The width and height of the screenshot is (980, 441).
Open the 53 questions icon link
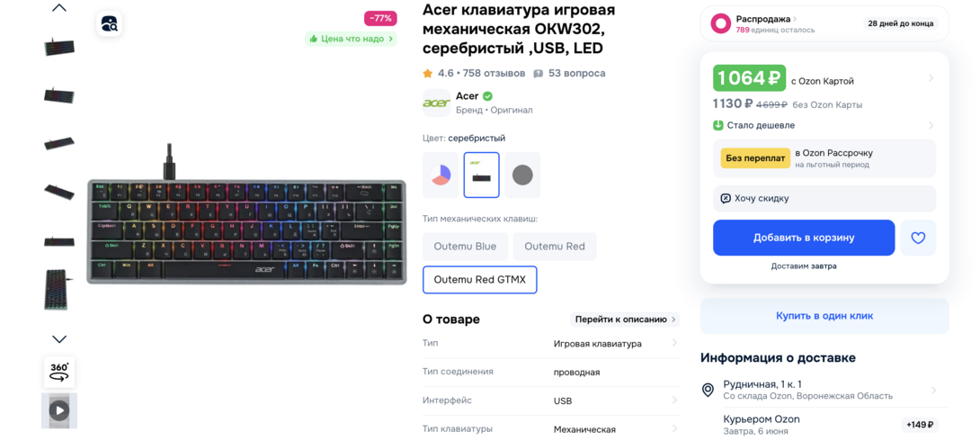(x=539, y=74)
